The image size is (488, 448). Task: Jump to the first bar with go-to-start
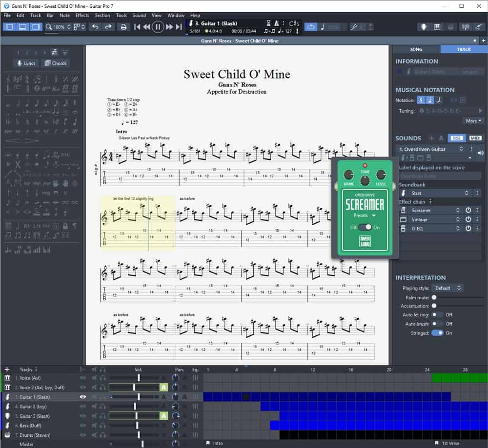pyautogui.click(x=137, y=27)
